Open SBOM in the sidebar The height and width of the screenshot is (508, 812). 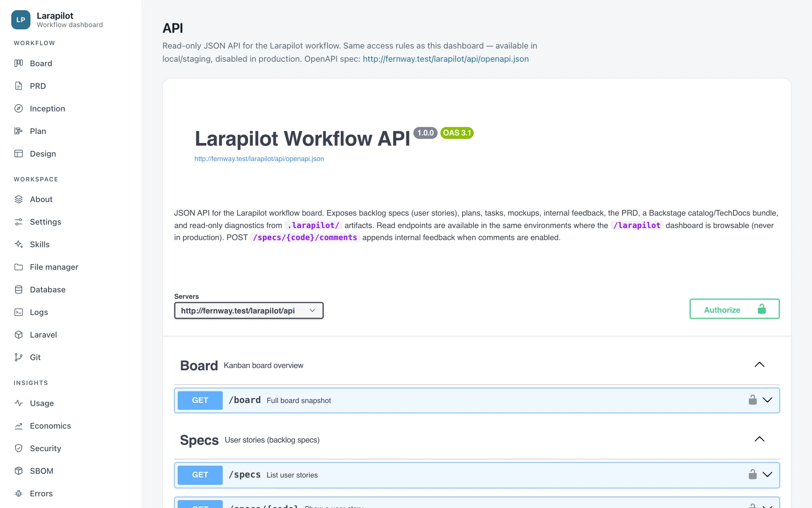pyautogui.click(x=41, y=471)
